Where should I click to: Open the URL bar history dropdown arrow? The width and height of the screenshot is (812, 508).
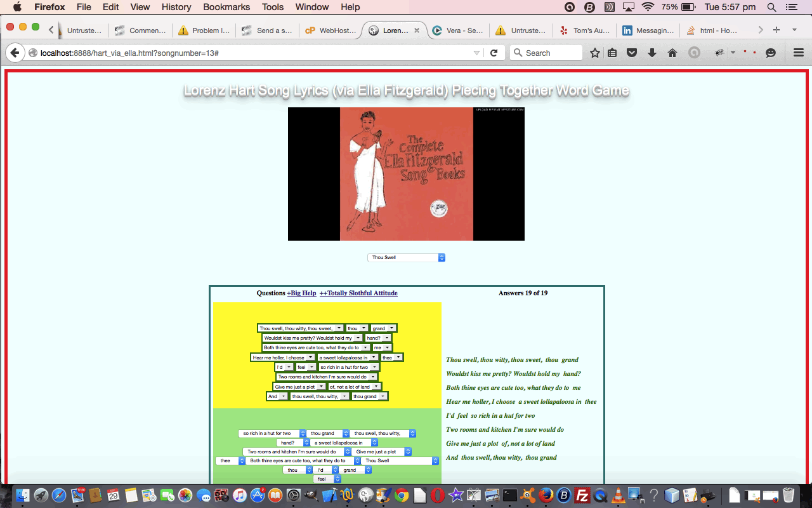point(476,53)
